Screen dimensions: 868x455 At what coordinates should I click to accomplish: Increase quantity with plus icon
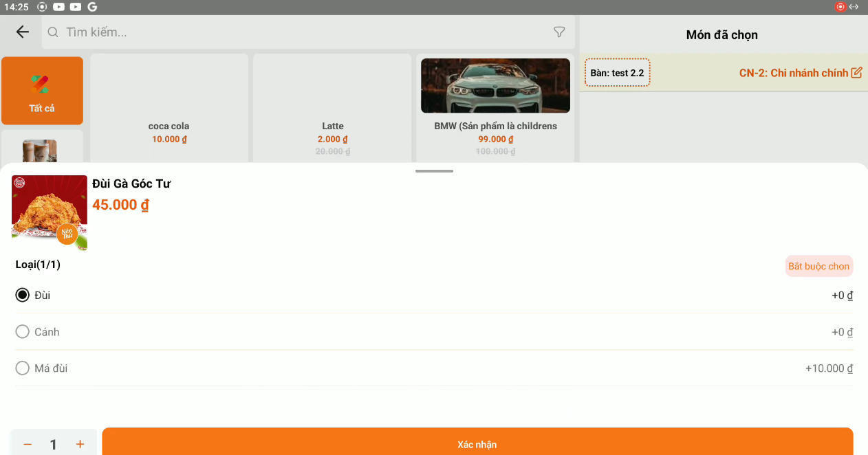pos(80,444)
